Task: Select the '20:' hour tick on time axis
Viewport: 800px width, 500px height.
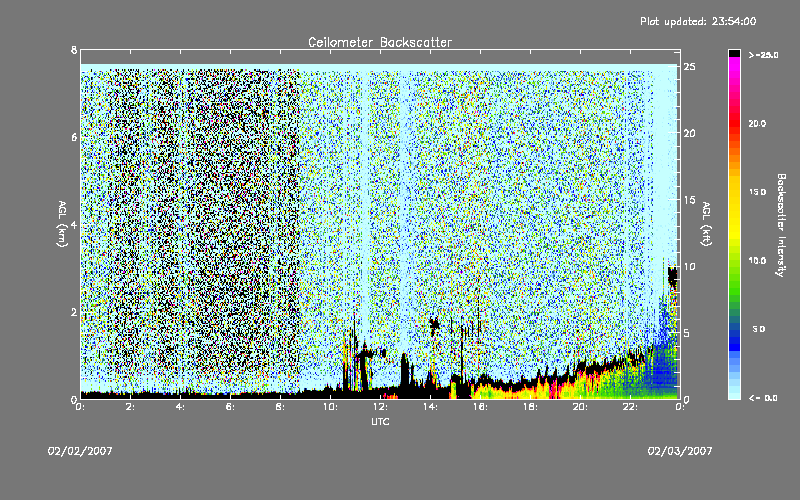Action: point(580,407)
